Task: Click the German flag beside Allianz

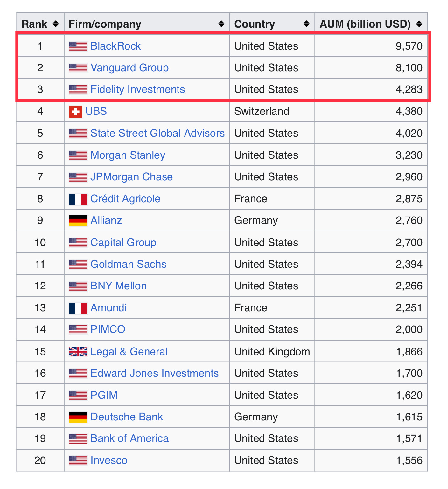Action: 78,221
